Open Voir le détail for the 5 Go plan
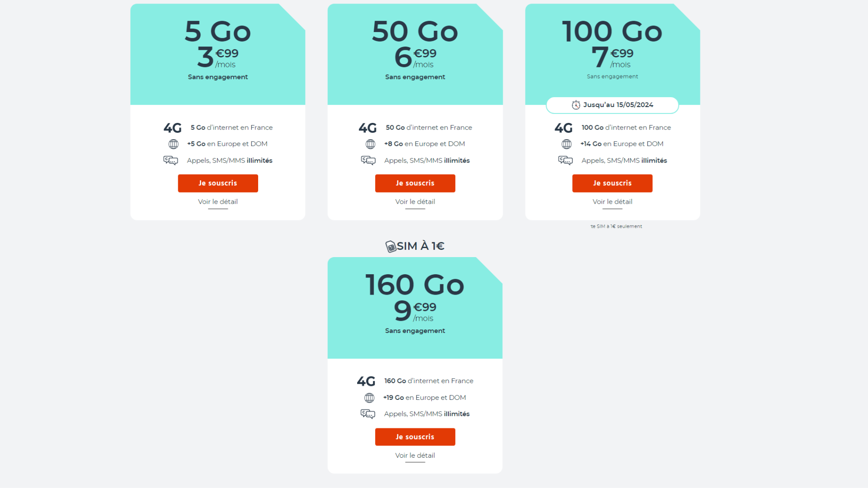The height and width of the screenshot is (488, 868). point(218,202)
